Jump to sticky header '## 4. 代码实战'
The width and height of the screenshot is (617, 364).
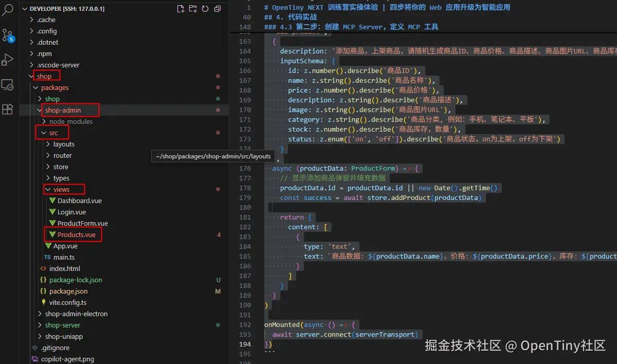tap(291, 17)
